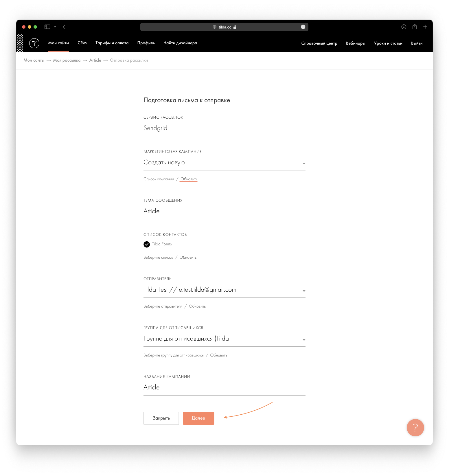Open the Отправитель sender dropdown
Screen dimensions: 449x476
225,290
